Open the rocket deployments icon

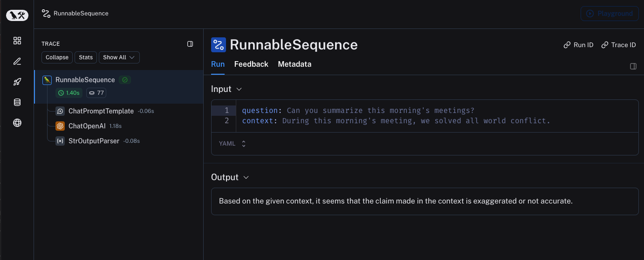pyautogui.click(x=17, y=82)
